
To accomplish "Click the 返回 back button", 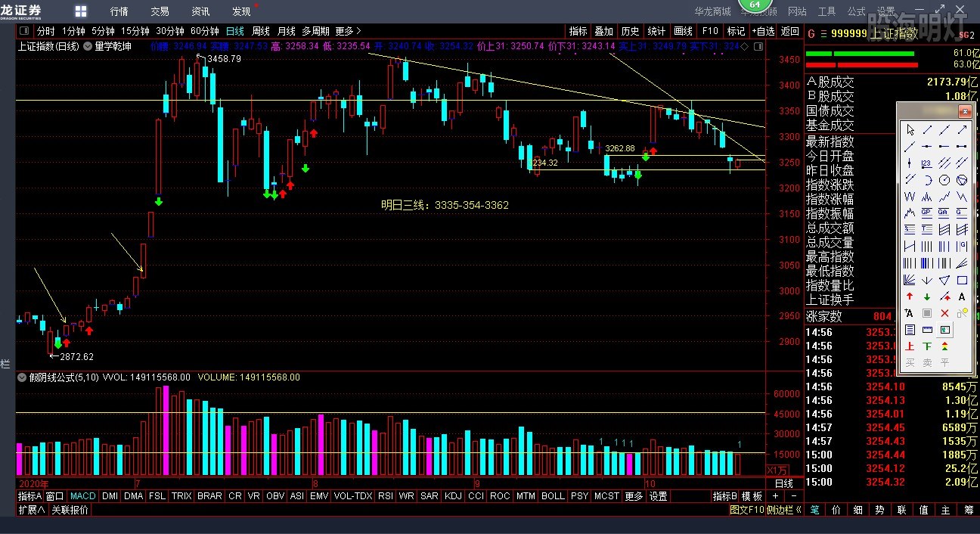I will pos(790,31).
